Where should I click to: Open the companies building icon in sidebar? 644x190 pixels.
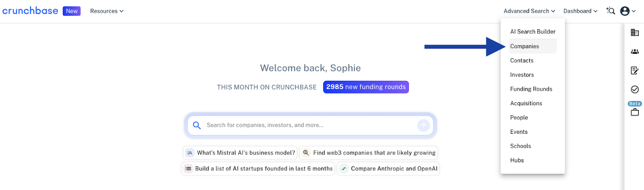(635, 33)
